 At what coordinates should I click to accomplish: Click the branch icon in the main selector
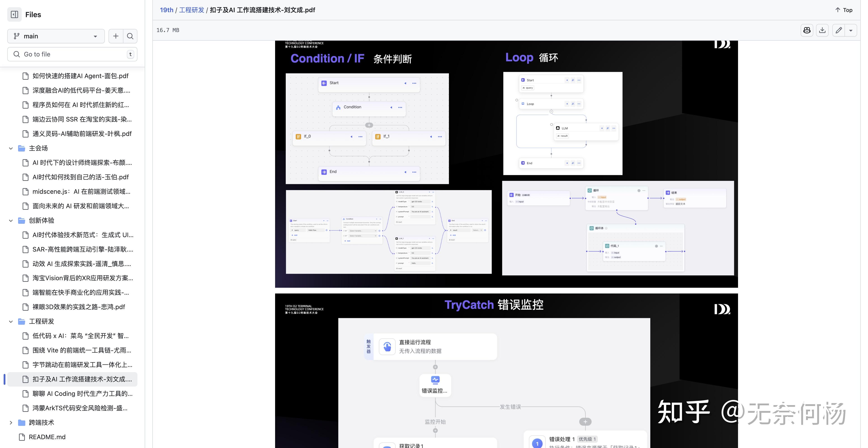click(x=16, y=36)
